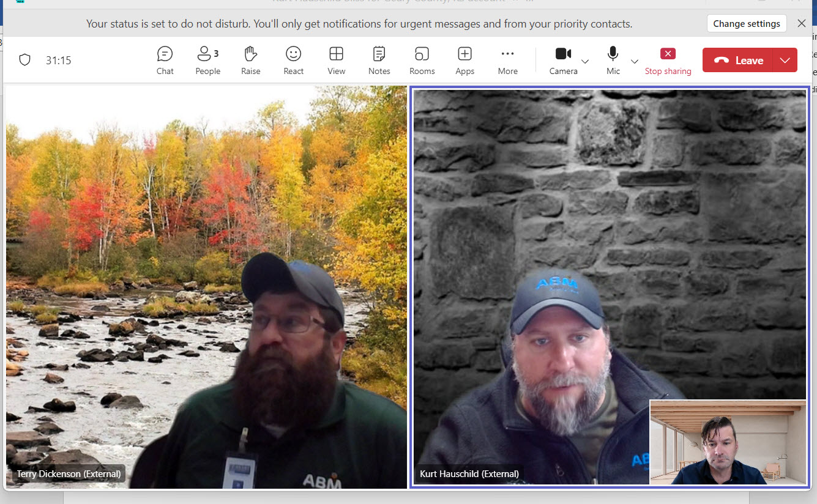Screen dimensions: 817x504
Task: Expand the Camera options dropdown arrow
Action: (585, 61)
